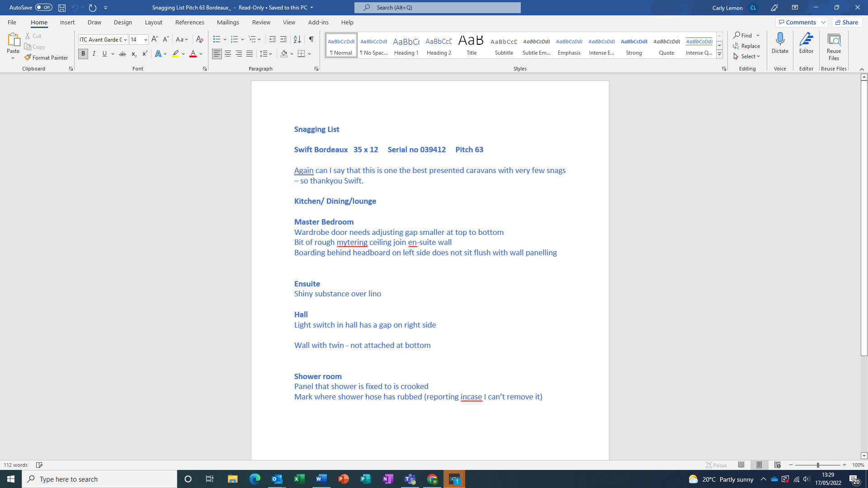Click the Dictate microphone icon

pos(780,39)
